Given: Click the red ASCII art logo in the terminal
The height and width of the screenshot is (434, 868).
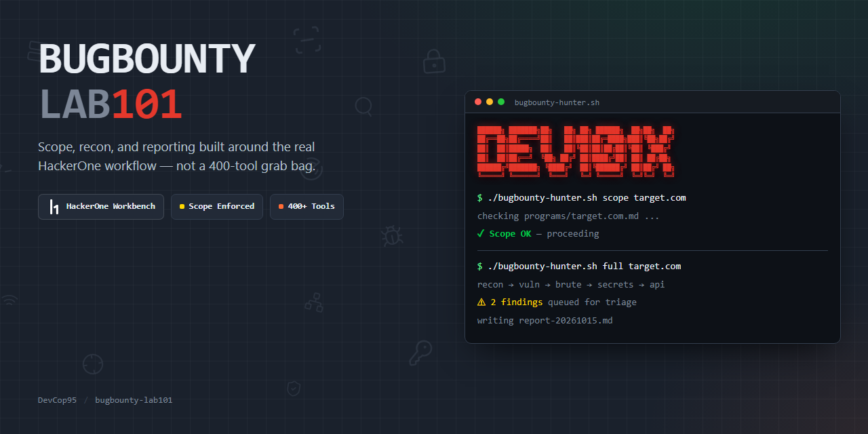Looking at the screenshot, I should pos(576,152).
